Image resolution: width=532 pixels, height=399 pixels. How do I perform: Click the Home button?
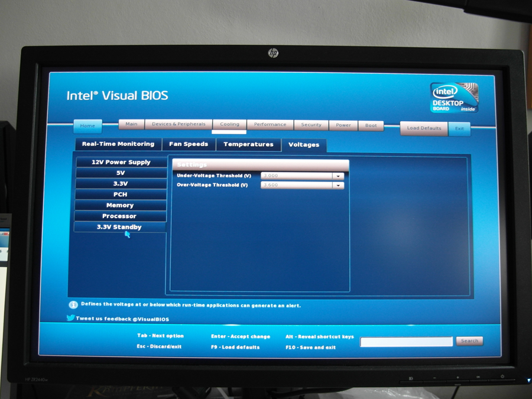(87, 126)
